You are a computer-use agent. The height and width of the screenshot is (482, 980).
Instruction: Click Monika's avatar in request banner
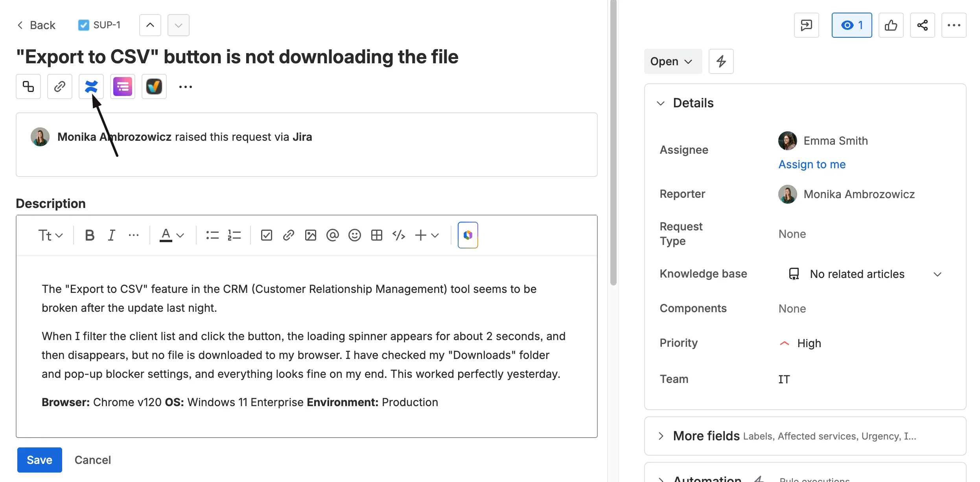point(40,137)
